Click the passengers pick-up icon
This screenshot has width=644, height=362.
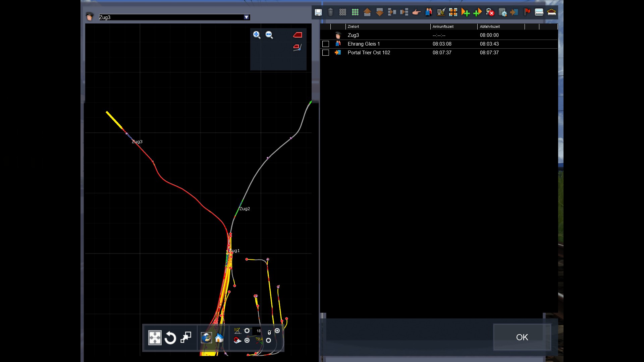point(429,12)
